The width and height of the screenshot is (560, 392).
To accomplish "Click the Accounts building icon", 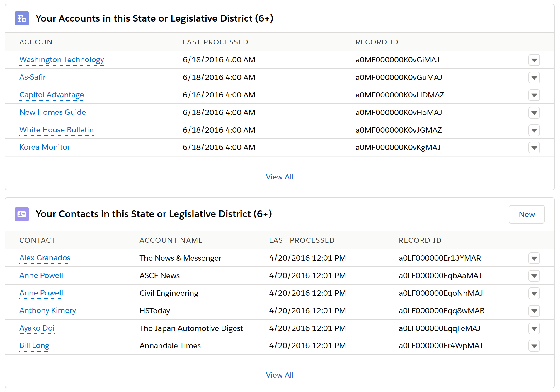I will point(22,18).
